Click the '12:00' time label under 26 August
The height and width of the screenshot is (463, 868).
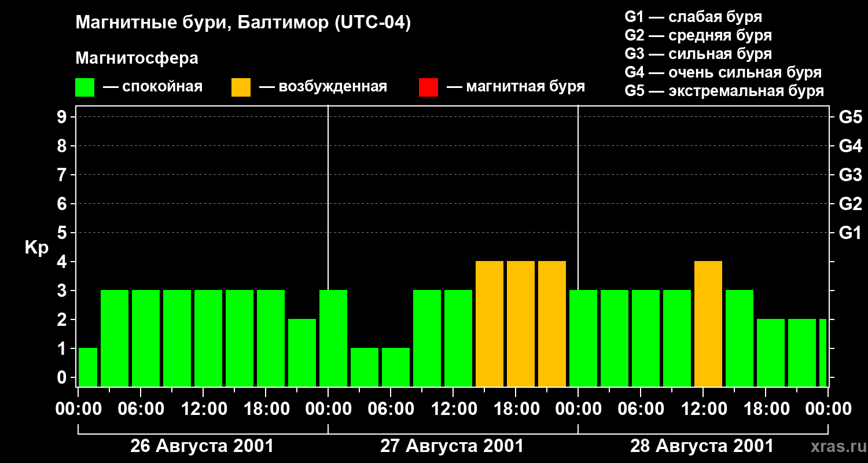204,409
